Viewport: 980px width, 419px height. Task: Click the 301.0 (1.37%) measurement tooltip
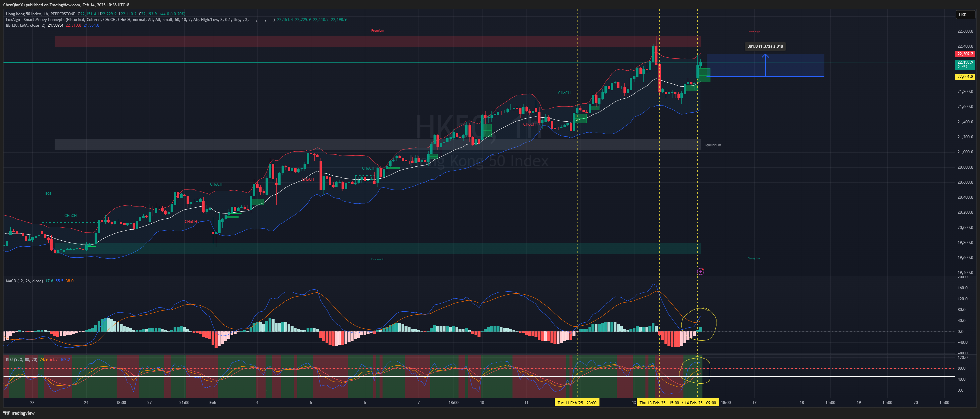765,46
